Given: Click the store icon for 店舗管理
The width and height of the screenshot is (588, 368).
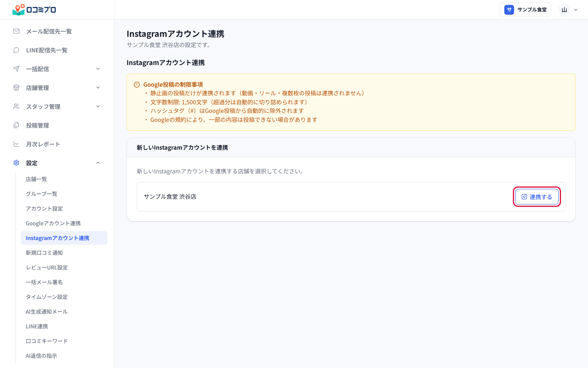Looking at the screenshot, I should pyautogui.click(x=16, y=88).
